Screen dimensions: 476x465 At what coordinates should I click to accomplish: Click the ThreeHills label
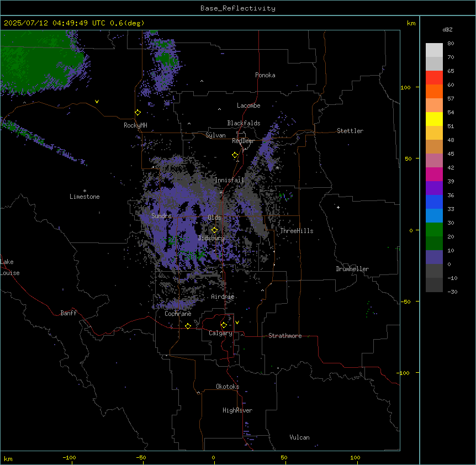coord(297,231)
